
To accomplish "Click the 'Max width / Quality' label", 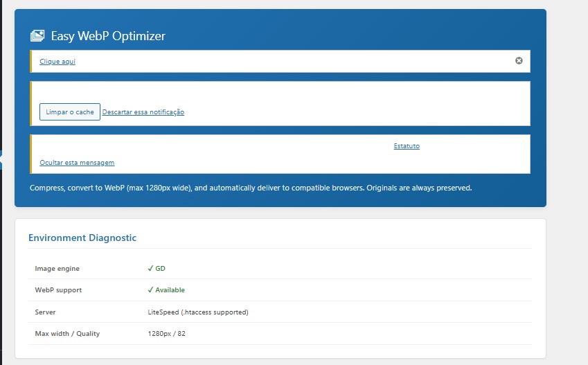I will (67, 334).
